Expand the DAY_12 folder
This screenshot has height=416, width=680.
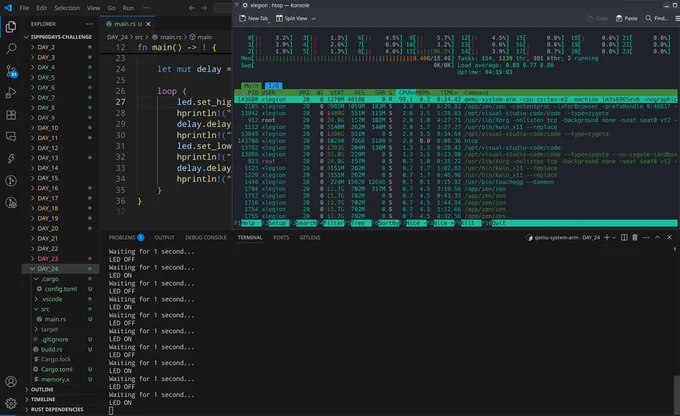pyautogui.click(x=61, y=148)
